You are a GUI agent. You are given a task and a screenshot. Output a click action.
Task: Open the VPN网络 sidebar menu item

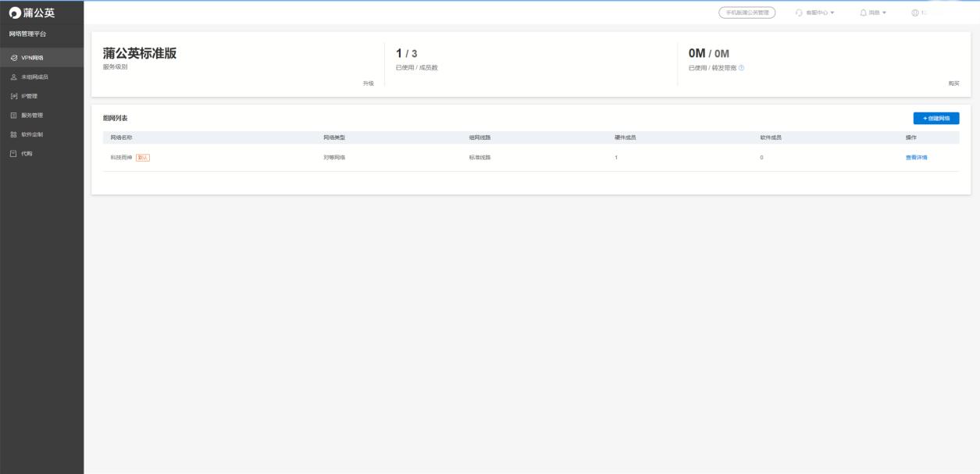click(41, 58)
